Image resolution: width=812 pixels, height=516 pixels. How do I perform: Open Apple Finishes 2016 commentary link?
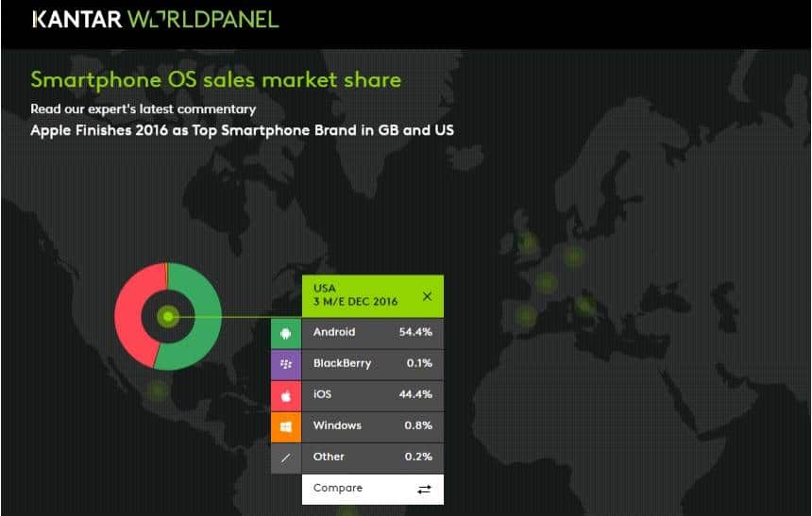tap(242, 130)
